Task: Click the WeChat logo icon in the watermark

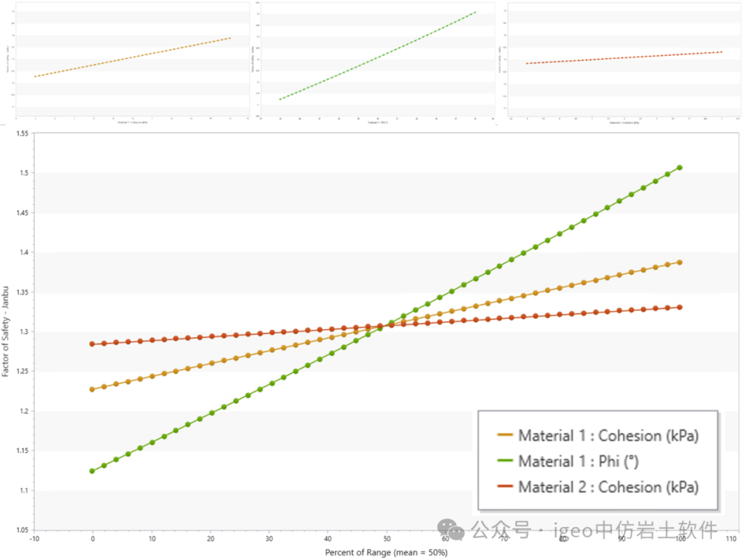Action: 452,529
